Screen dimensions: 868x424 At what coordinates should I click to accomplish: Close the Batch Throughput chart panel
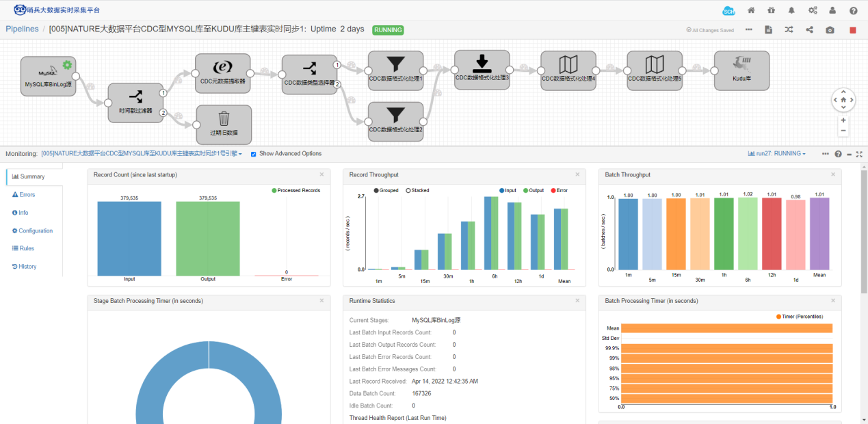834,175
